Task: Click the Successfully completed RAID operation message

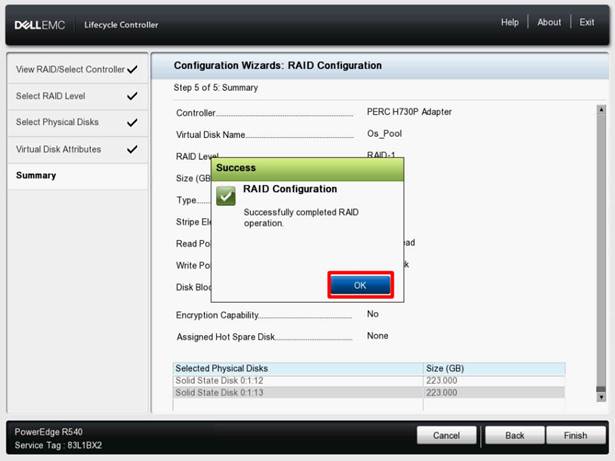Action: (x=301, y=218)
